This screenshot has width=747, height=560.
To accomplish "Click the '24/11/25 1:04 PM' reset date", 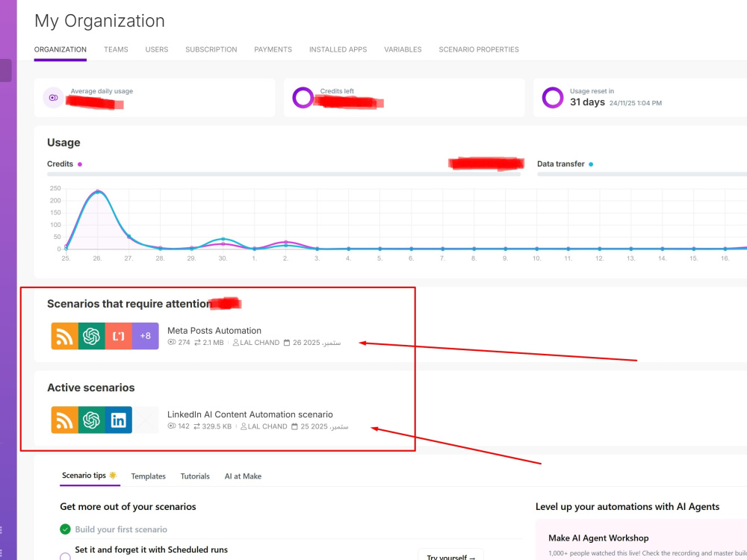I will (636, 103).
